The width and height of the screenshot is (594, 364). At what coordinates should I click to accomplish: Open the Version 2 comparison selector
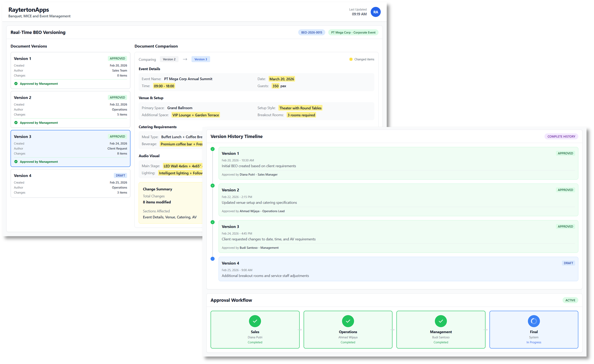[x=169, y=59]
